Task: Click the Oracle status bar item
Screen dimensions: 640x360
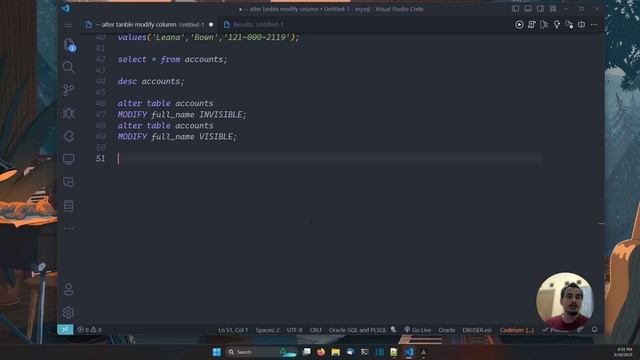Action: click(x=447, y=330)
